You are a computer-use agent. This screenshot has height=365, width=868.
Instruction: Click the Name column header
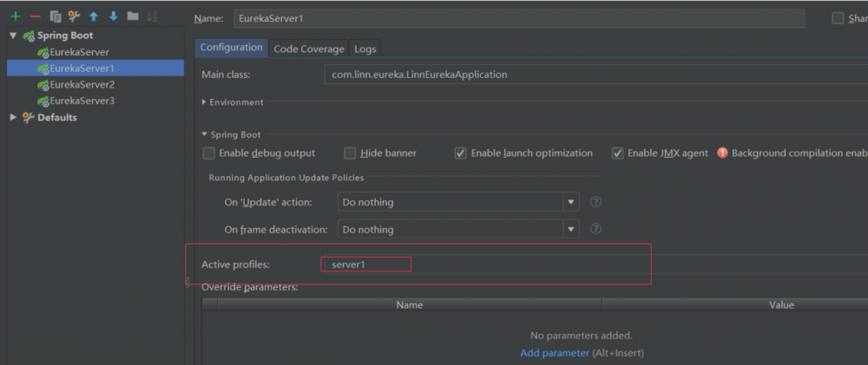tap(410, 304)
